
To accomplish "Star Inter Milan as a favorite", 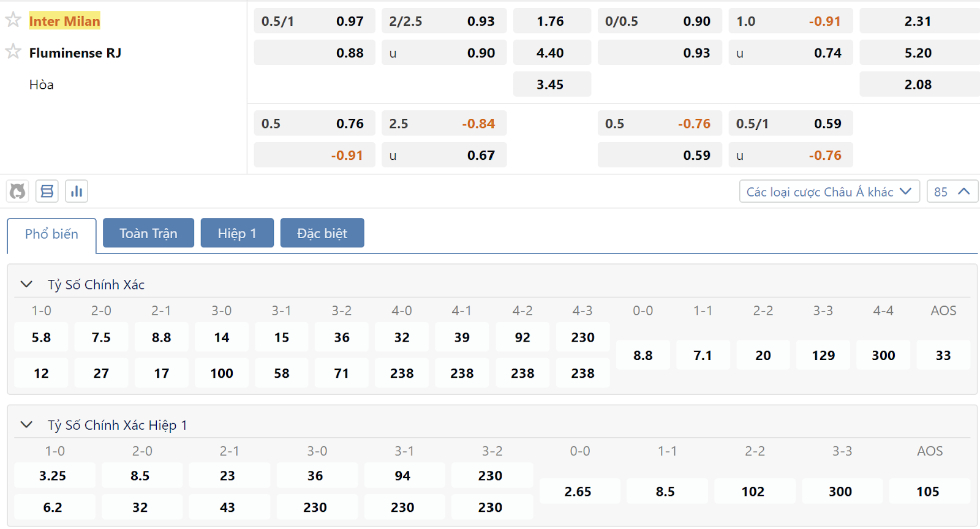I will click(13, 20).
